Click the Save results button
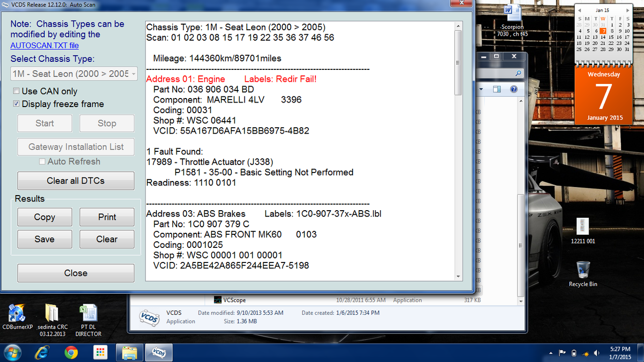 45,239
